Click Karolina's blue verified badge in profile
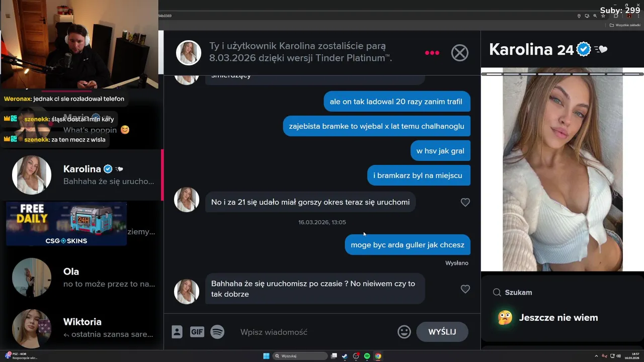This screenshot has width=644, height=362. pos(583,49)
